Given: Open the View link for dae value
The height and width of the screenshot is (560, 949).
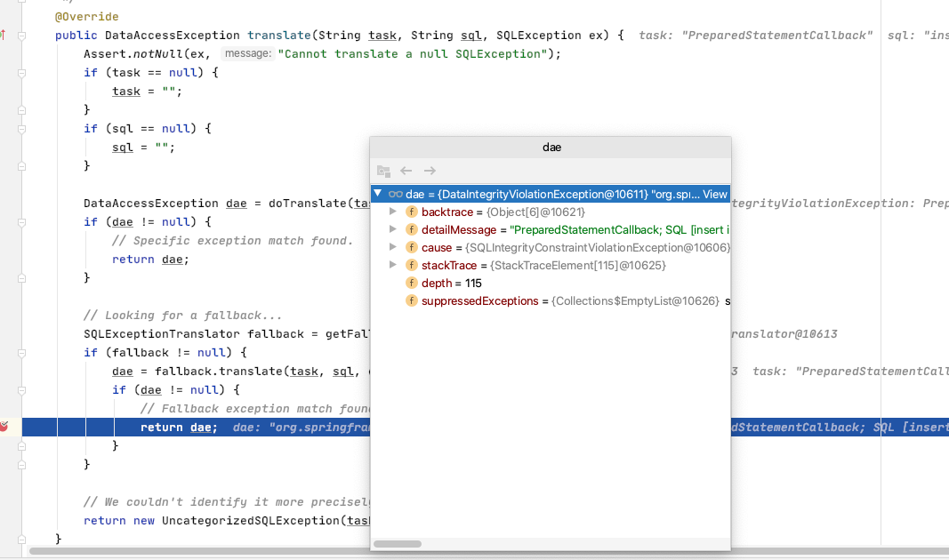Looking at the screenshot, I should tap(715, 194).
